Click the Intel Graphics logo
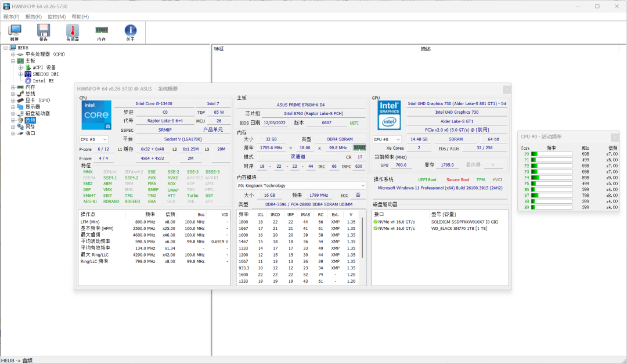 [x=389, y=115]
